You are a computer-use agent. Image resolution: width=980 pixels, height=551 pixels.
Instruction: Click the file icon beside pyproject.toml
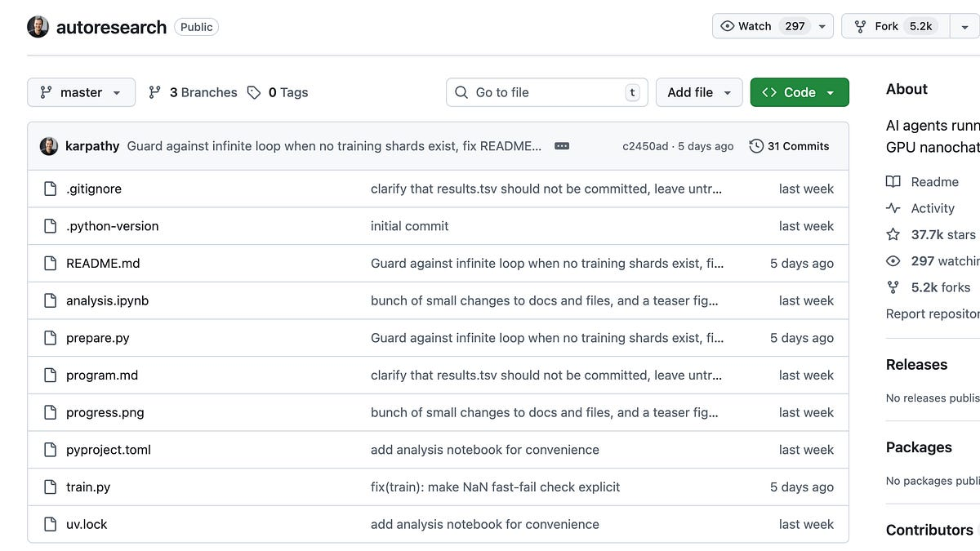pos(51,450)
